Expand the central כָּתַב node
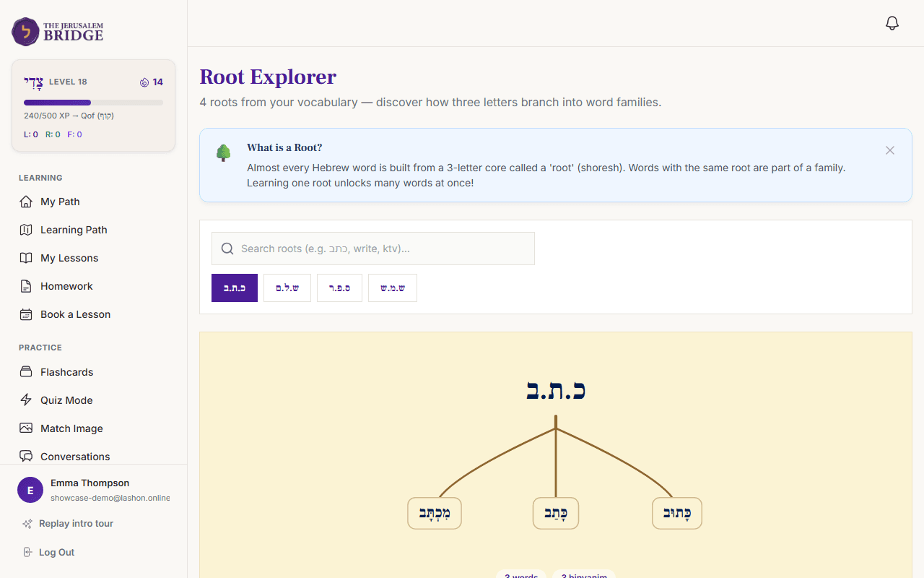 (555, 513)
